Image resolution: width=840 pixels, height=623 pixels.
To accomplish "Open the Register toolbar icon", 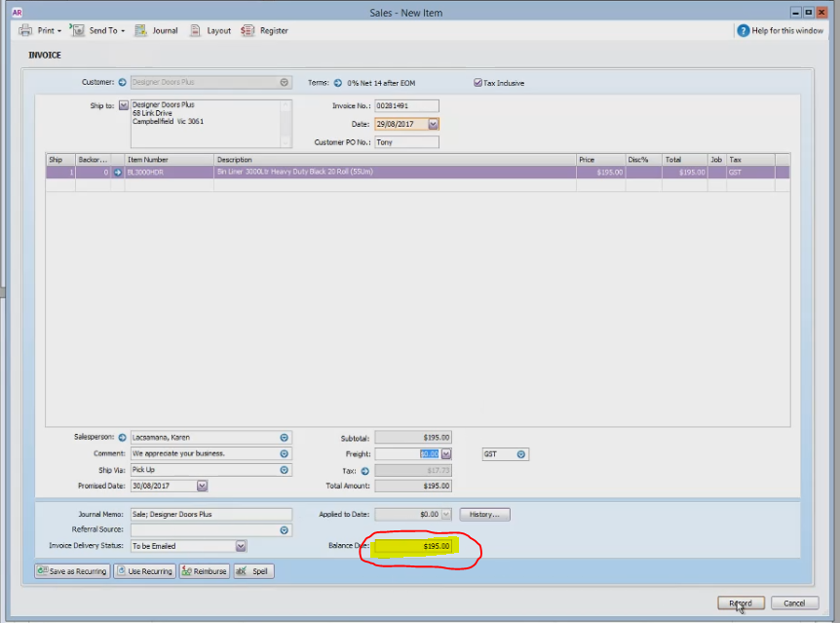I will pyautogui.click(x=247, y=30).
